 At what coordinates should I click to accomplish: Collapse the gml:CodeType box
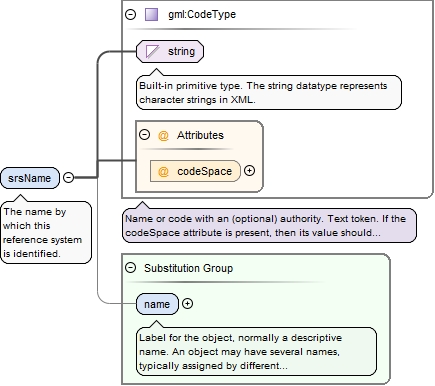[130, 14]
